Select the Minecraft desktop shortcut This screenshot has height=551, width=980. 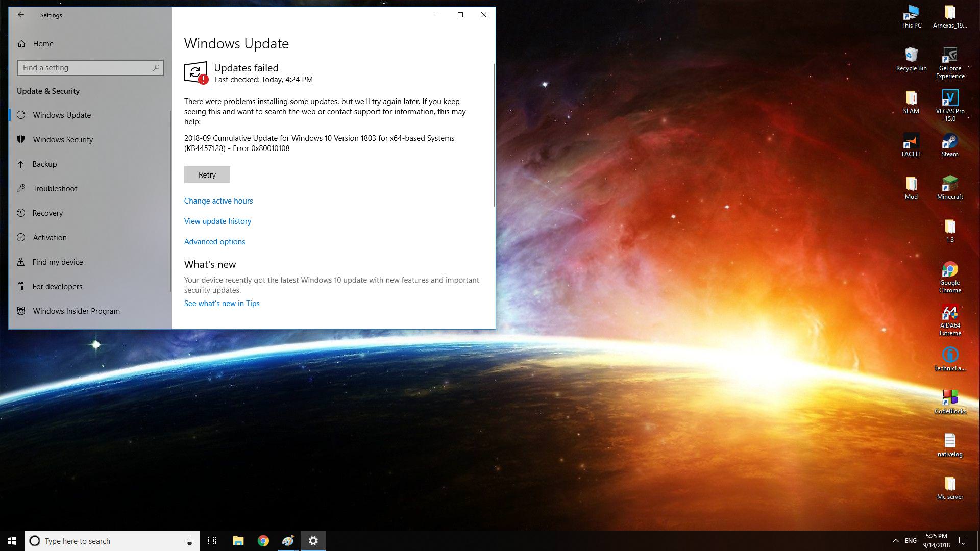coord(950,188)
